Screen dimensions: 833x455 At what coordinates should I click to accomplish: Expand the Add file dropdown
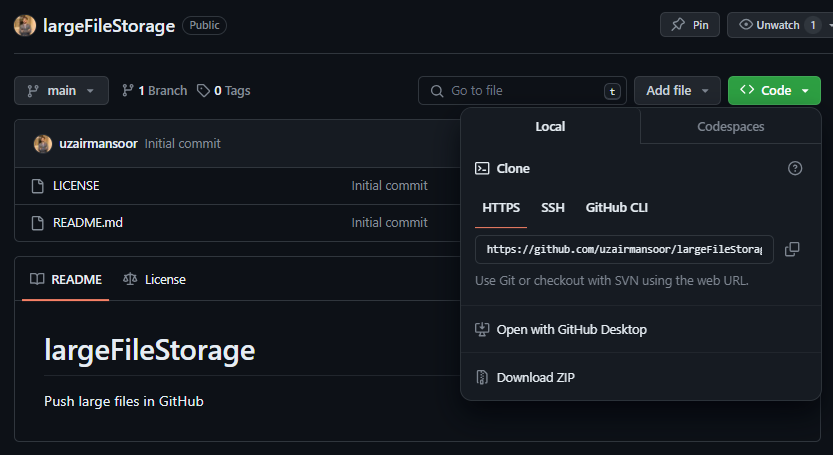[677, 91]
